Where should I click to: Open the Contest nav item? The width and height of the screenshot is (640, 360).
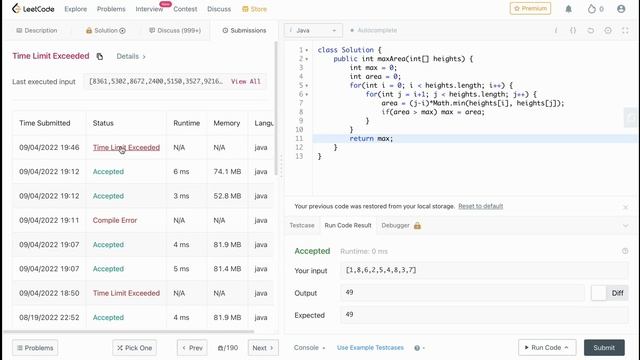pos(185,9)
